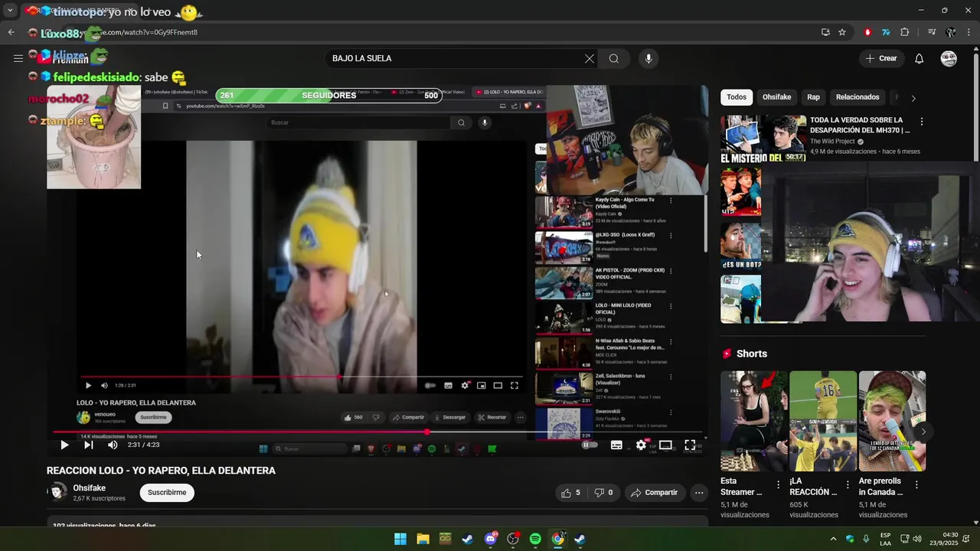Open options for the 'Esta Streamer' short
Screen dimensions: 980x551
tap(779, 484)
